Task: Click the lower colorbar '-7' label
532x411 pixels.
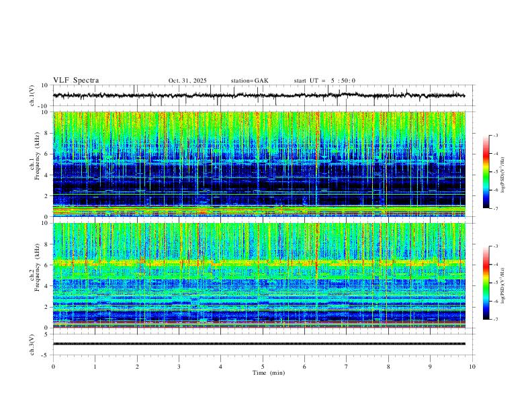Action: (495, 320)
